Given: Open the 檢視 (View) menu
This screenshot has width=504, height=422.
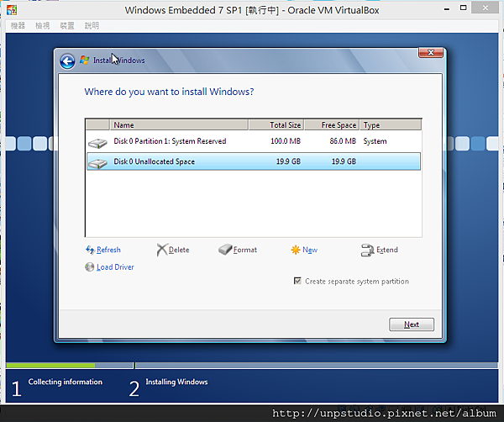Looking at the screenshot, I should [43, 26].
